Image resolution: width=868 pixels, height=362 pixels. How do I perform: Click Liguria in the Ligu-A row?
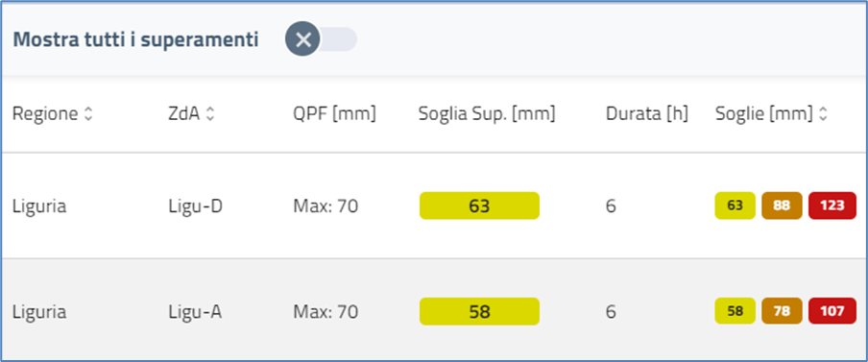[39, 312]
